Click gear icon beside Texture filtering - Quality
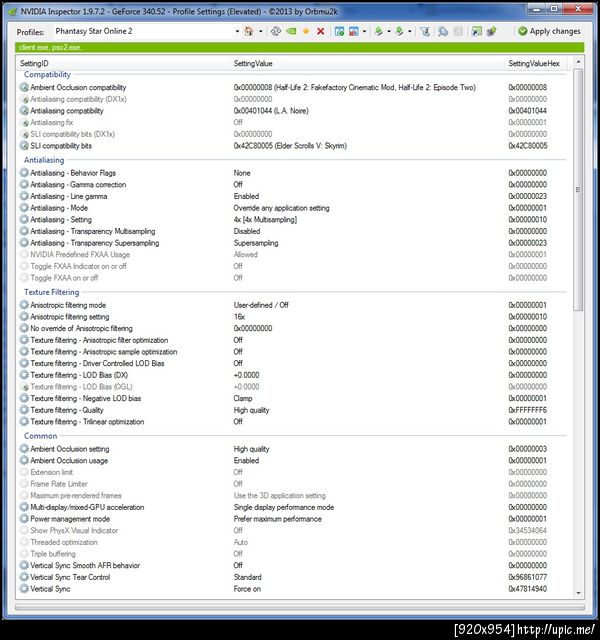 (x=24, y=410)
